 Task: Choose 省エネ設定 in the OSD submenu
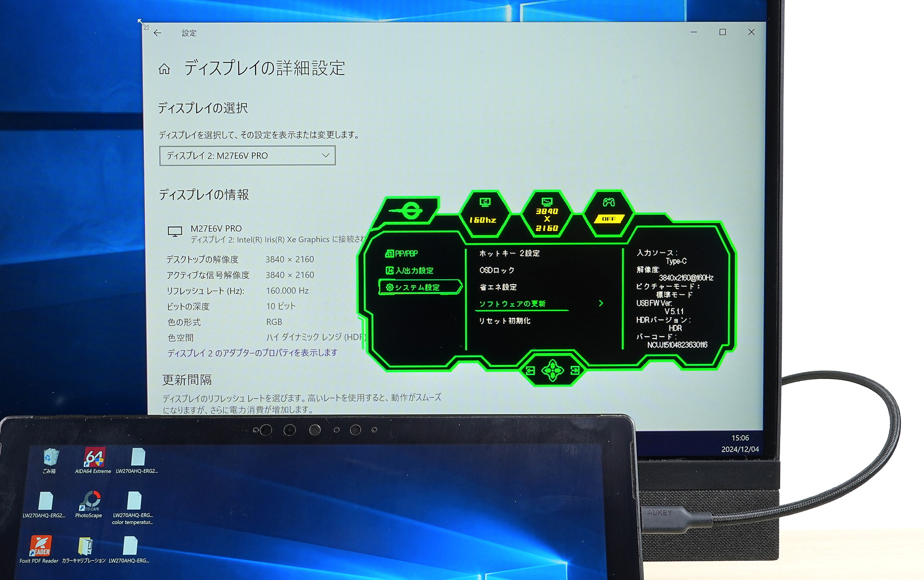click(498, 287)
